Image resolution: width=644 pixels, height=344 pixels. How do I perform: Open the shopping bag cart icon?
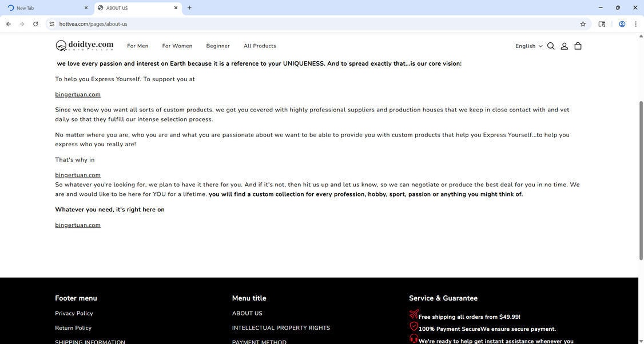(x=578, y=46)
